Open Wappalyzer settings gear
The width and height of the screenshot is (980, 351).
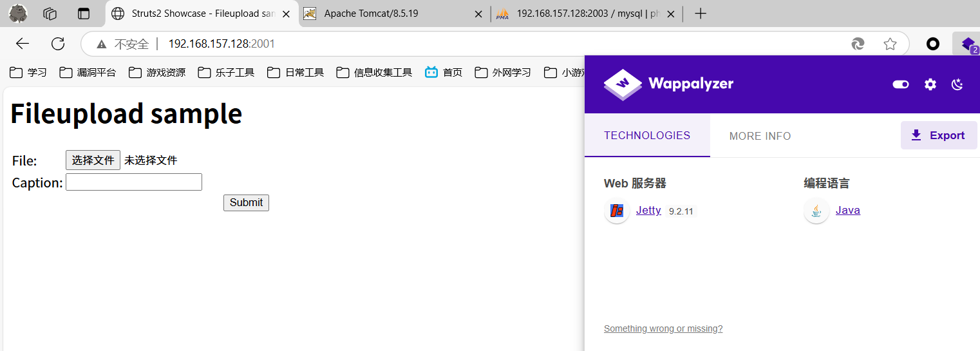(930, 84)
